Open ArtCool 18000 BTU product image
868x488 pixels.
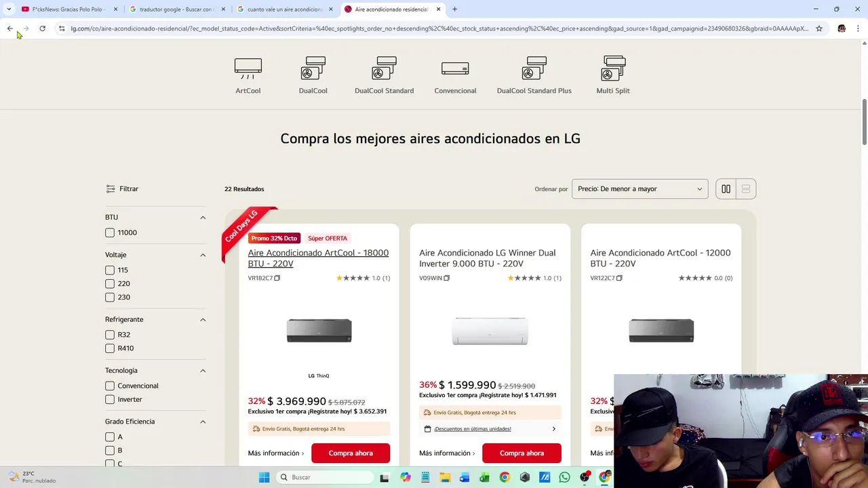(319, 331)
